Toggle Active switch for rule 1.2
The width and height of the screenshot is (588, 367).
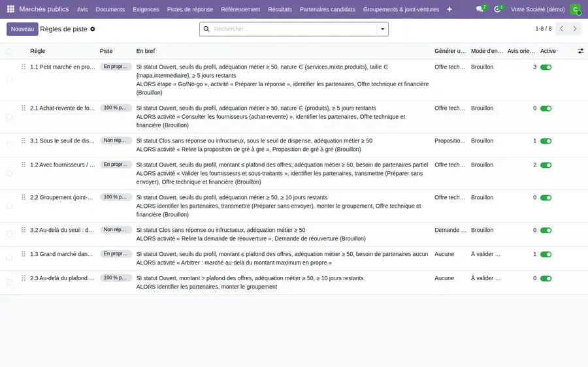[x=546, y=165]
